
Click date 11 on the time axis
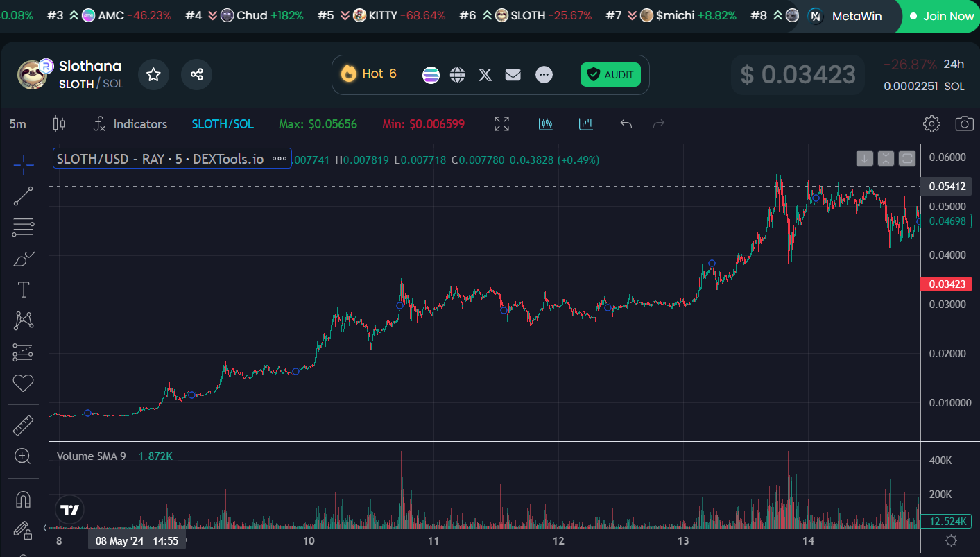(433, 540)
